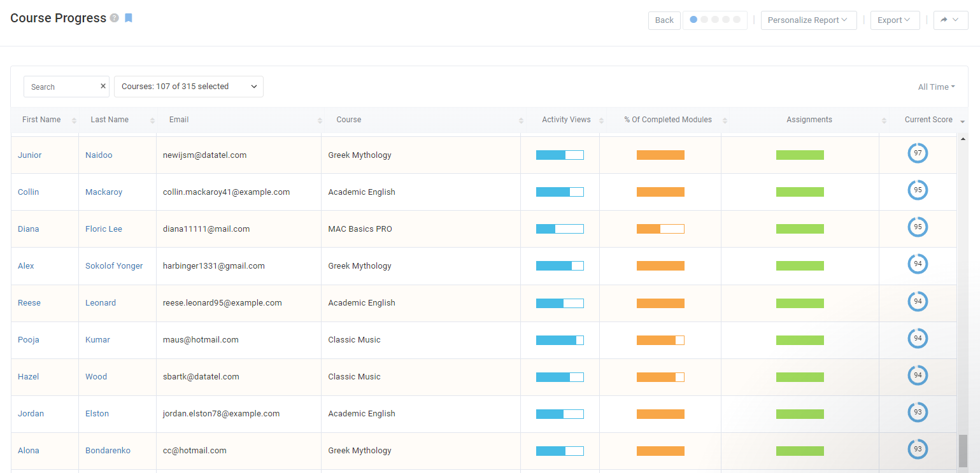
Task: Open the All Time filter menu
Action: point(936,87)
